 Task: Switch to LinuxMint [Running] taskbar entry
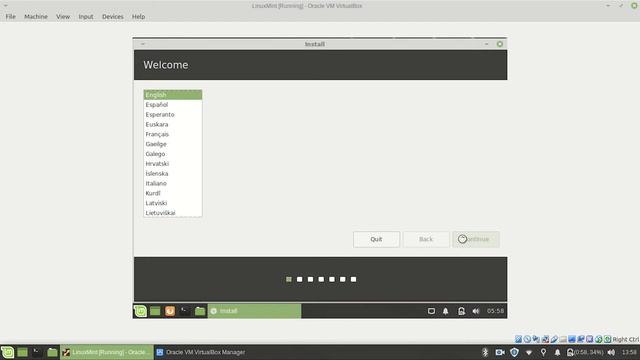click(x=107, y=352)
